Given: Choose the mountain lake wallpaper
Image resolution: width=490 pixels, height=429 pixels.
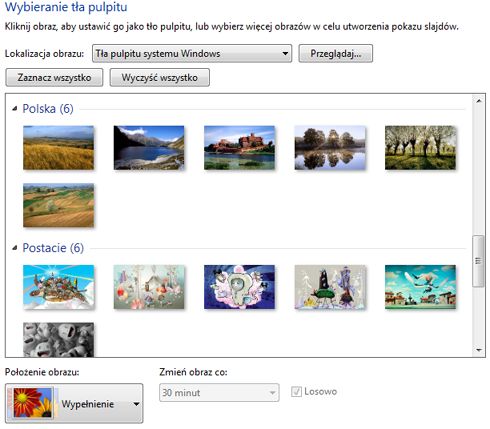Looking at the screenshot, I should pyautogui.click(x=149, y=148).
